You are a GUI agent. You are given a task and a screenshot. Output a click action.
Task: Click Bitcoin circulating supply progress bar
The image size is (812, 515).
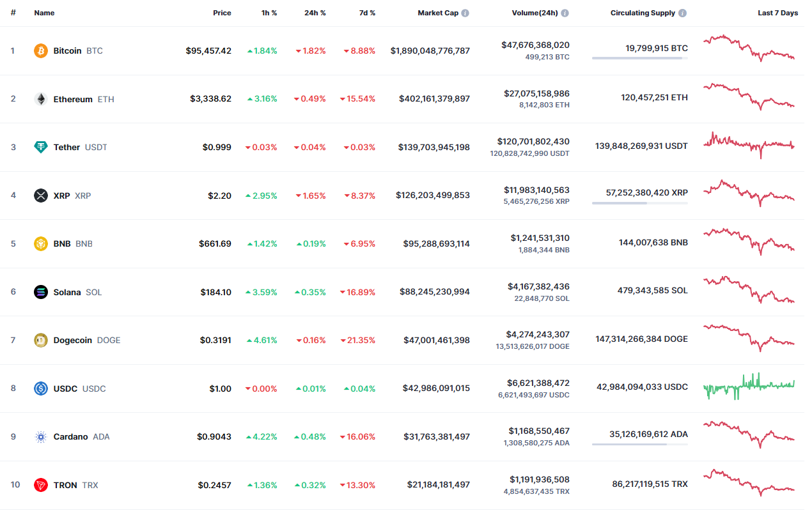(640, 58)
